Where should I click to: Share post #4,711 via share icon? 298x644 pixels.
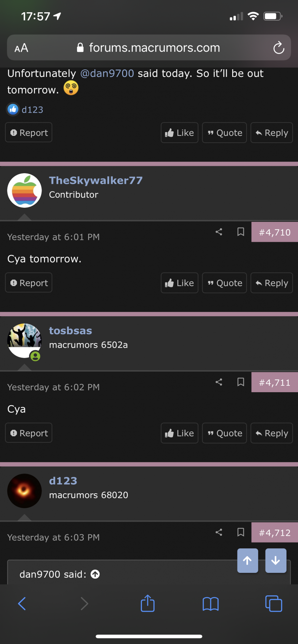[x=219, y=382]
